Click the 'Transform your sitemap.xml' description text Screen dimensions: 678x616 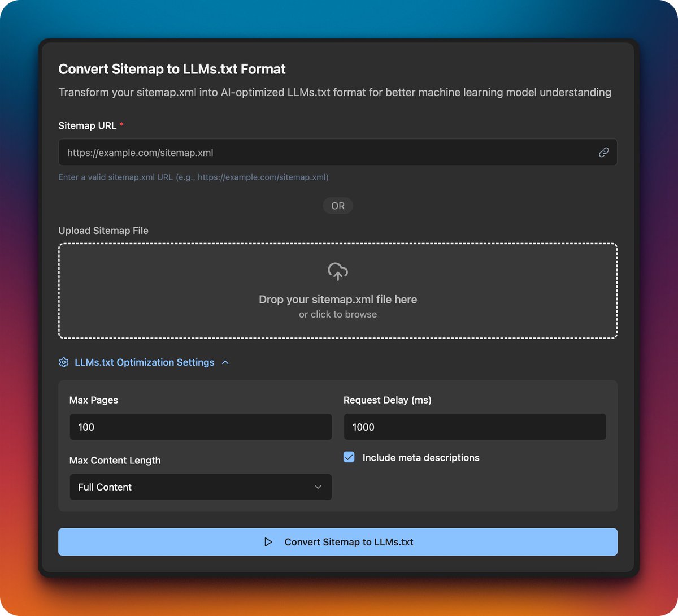point(334,92)
